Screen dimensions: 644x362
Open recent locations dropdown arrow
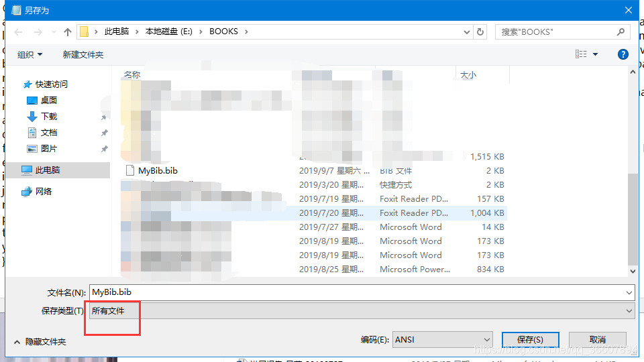coord(54,32)
